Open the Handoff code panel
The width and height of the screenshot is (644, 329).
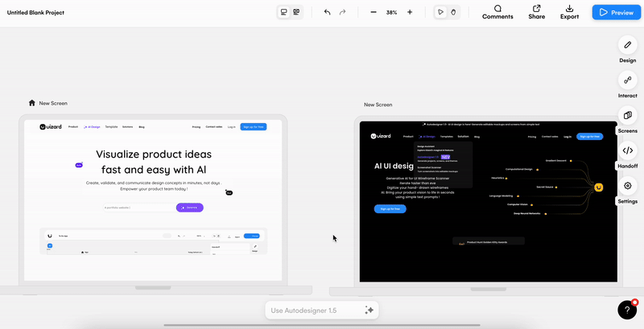(628, 155)
